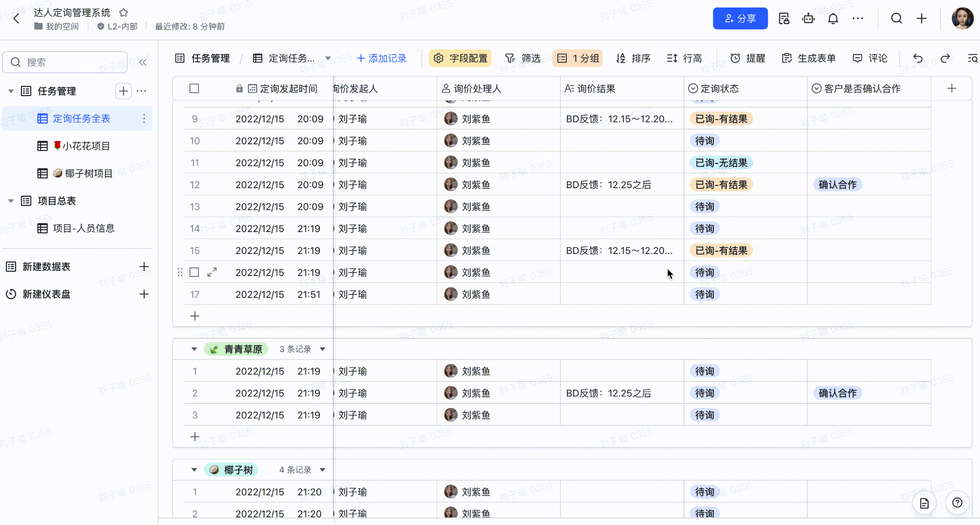Collapse the 椰子树 group
Screen dimensions: 980x525
coord(194,470)
